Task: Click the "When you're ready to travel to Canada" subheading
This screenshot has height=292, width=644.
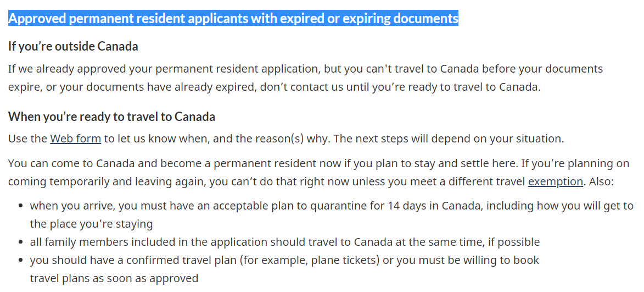Action: coord(111,117)
